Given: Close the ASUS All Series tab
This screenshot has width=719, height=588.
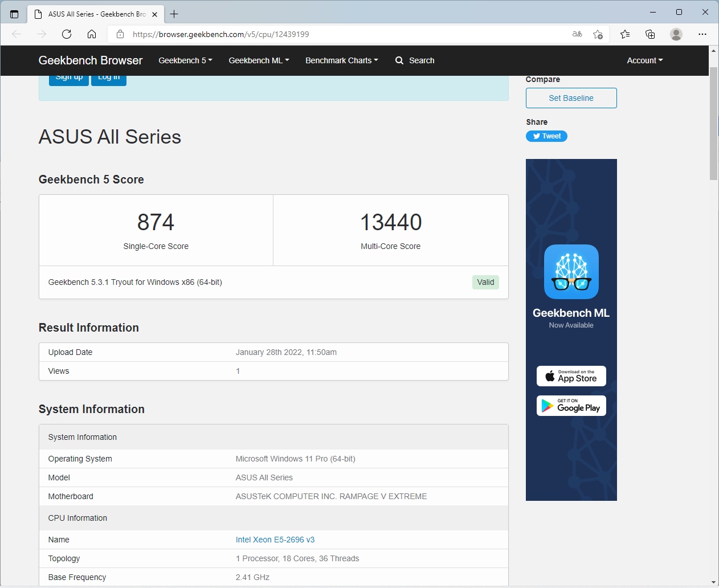Looking at the screenshot, I should point(154,14).
